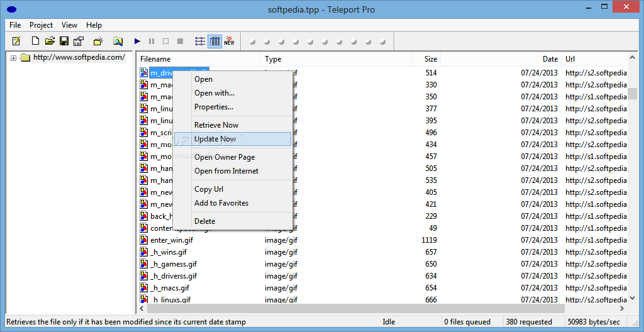Screen dimensions: 644x332
Task: Select Copy Url from context menu
Action: (x=233, y=189)
